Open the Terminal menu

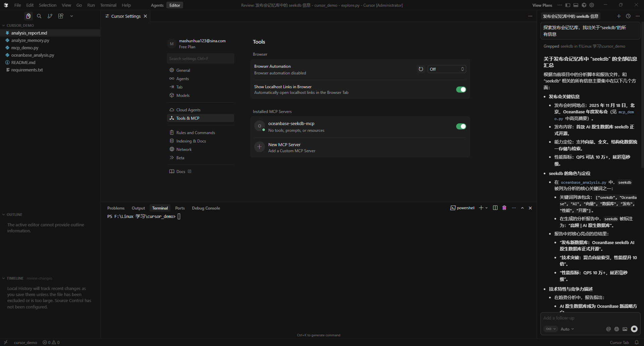(108, 5)
